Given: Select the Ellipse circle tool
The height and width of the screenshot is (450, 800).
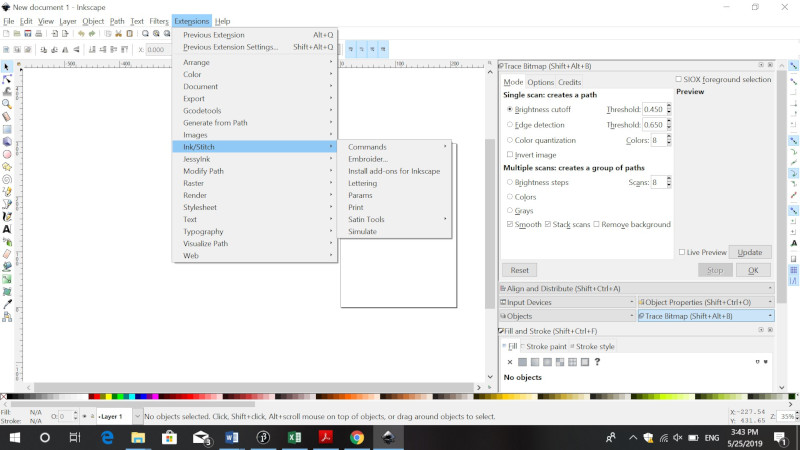Looking at the screenshot, I should tap(7, 154).
